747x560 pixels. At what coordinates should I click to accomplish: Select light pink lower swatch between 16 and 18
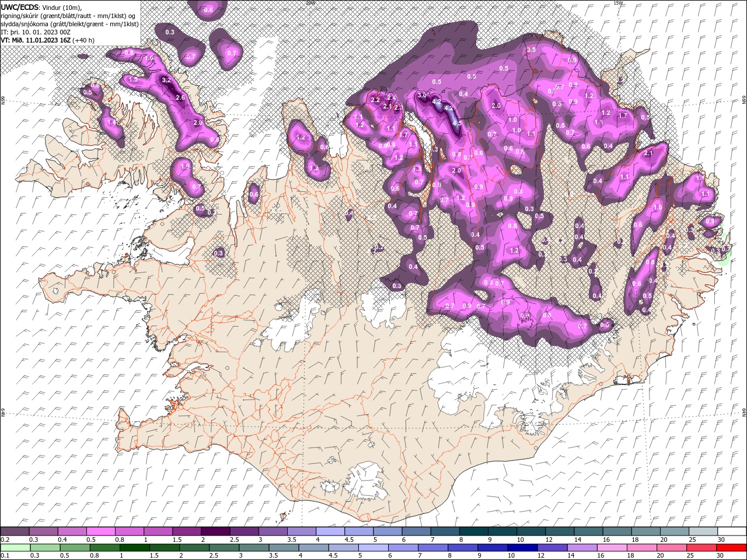click(612, 548)
